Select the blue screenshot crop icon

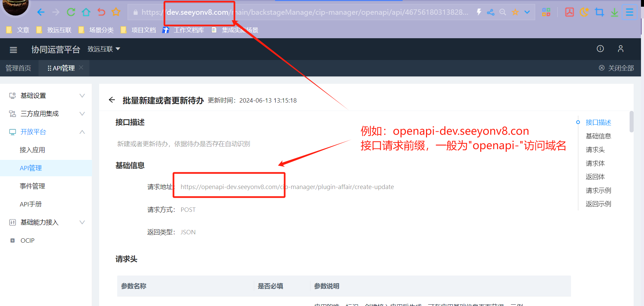[x=599, y=12]
